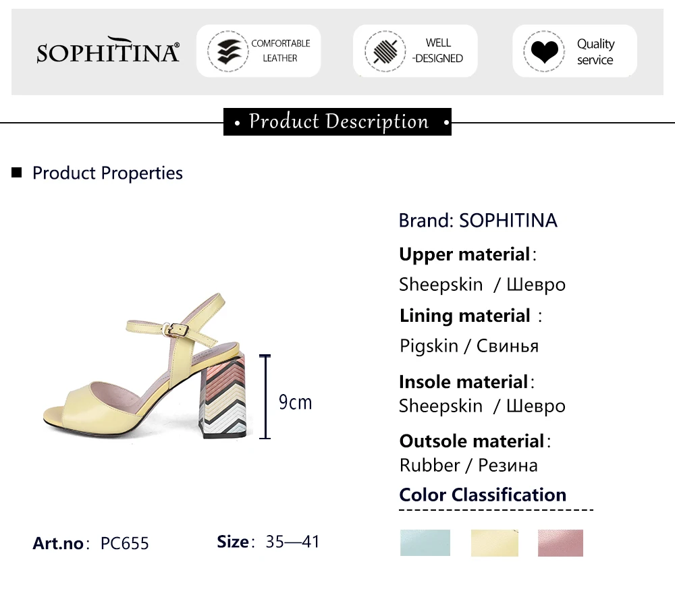Screen dimensions: 675x616
Task: Click the SOPHITINA brand logo
Action: pyautogui.click(x=108, y=51)
